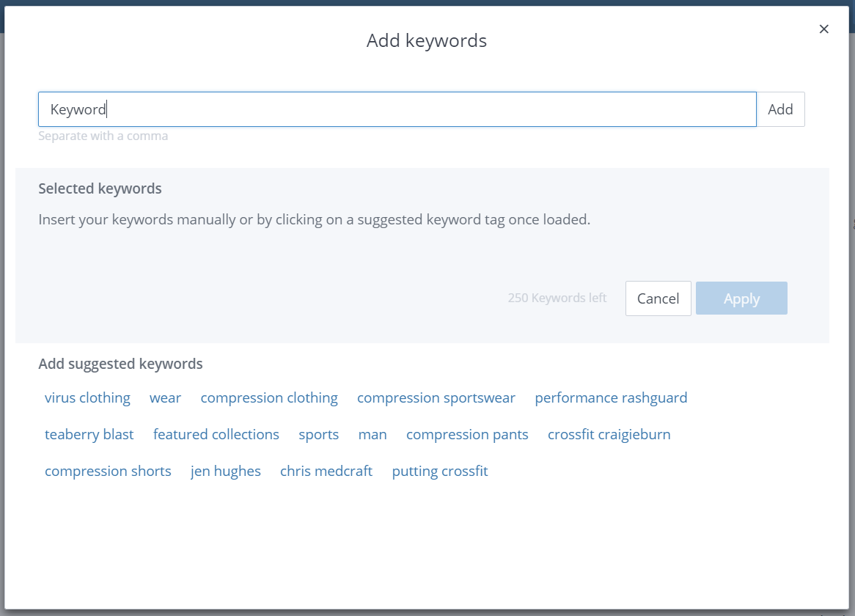The height and width of the screenshot is (616, 855).
Task: Pick the 'sports' keyword tag
Action: click(318, 434)
